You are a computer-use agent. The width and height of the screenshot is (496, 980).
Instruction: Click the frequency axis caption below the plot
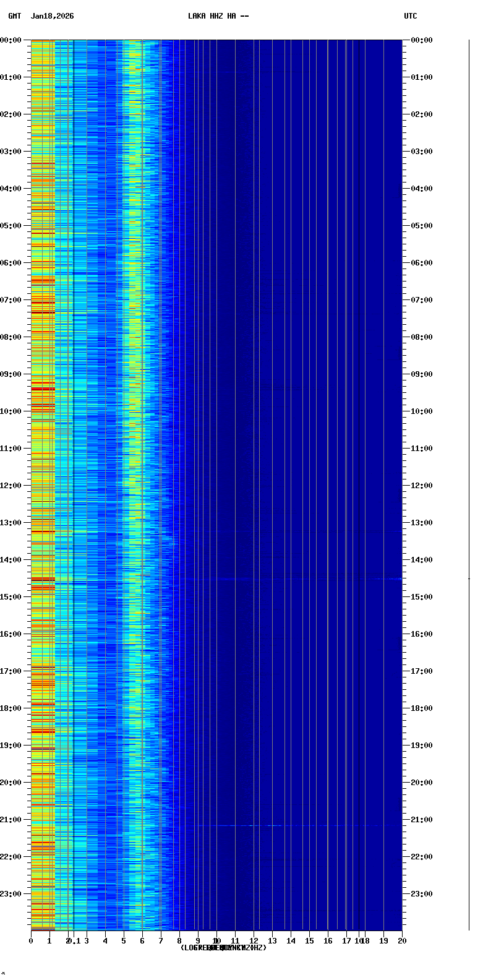click(223, 948)
